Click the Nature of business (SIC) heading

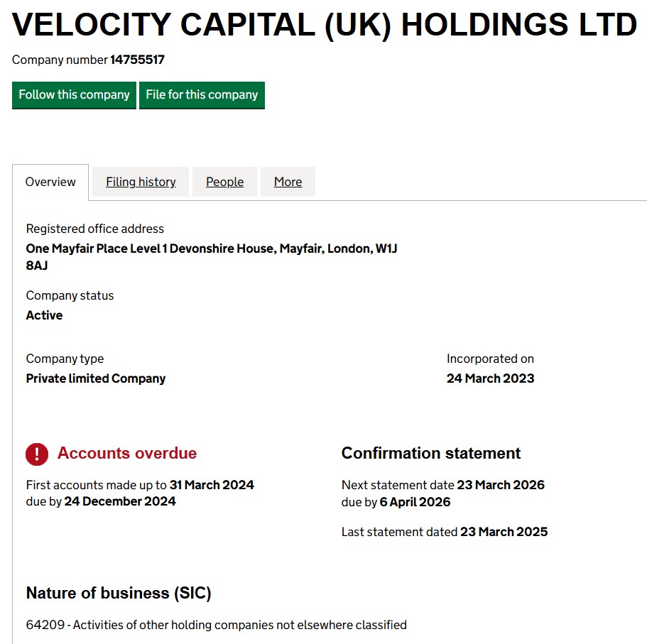tap(119, 594)
